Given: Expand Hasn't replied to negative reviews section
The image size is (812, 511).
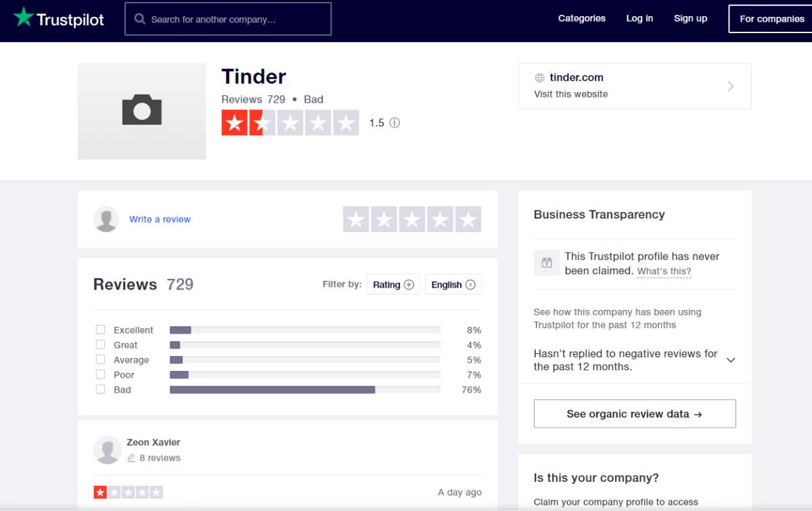Looking at the screenshot, I should point(731,360).
